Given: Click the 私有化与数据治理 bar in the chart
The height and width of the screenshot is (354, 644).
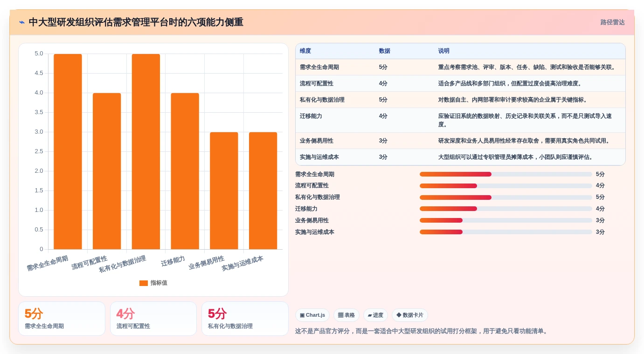Looking at the screenshot, I should 146,152.
